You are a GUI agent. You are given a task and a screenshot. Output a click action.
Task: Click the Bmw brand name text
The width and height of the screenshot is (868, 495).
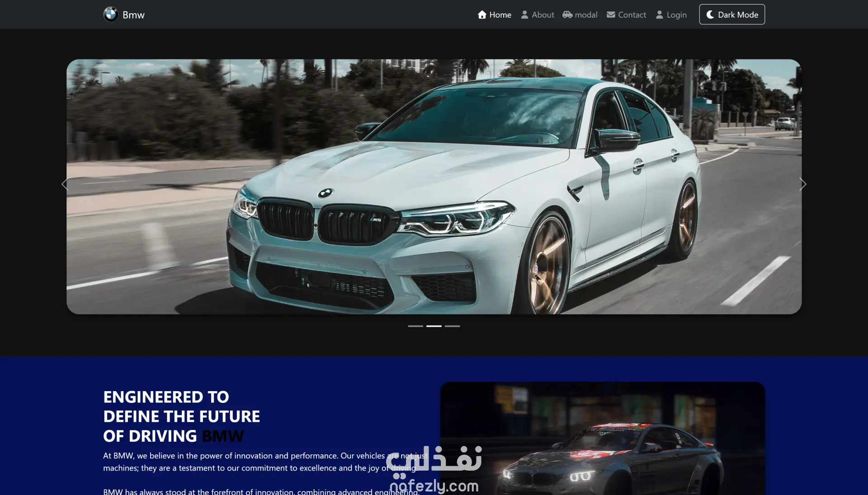pyautogui.click(x=133, y=15)
